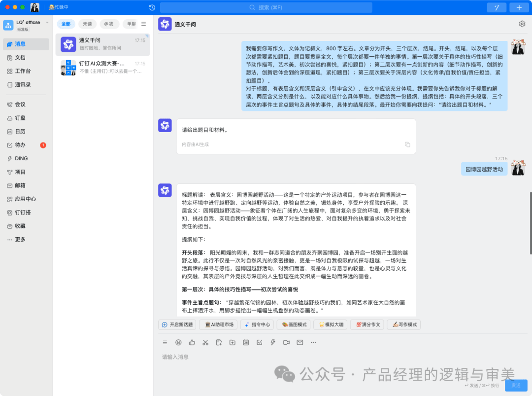The image size is (532, 396).
Task: Click user avatar in title bar
Action: pyautogui.click(x=35, y=7)
